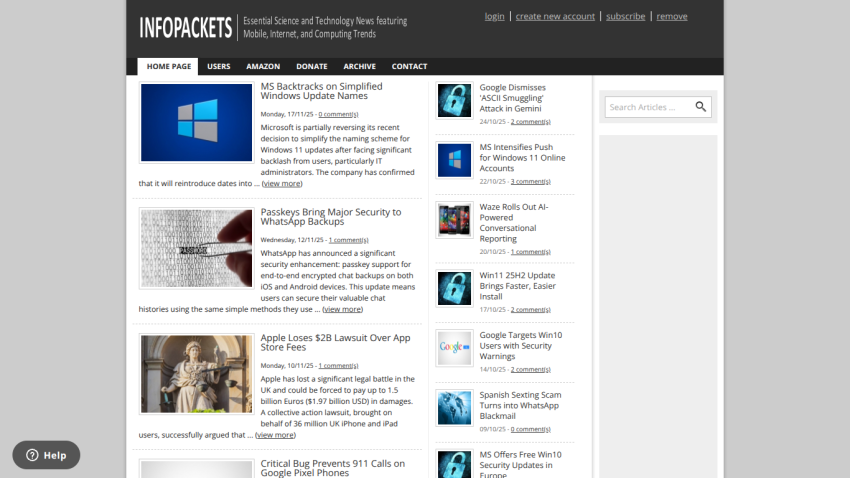Viewport: 850px width, 478px height.
Task: Click the site tagline Essential Science and Technology
Action: [x=325, y=27]
